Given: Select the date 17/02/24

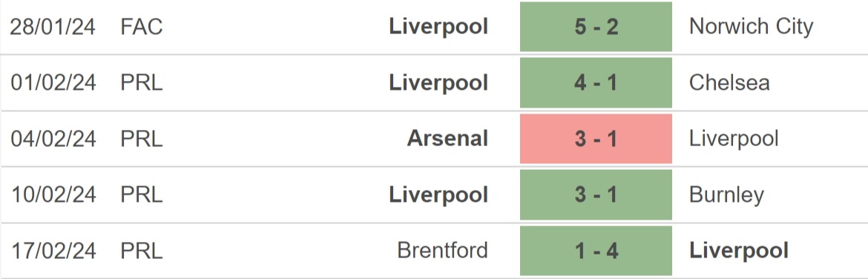Looking at the screenshot, I should point(53,251).
